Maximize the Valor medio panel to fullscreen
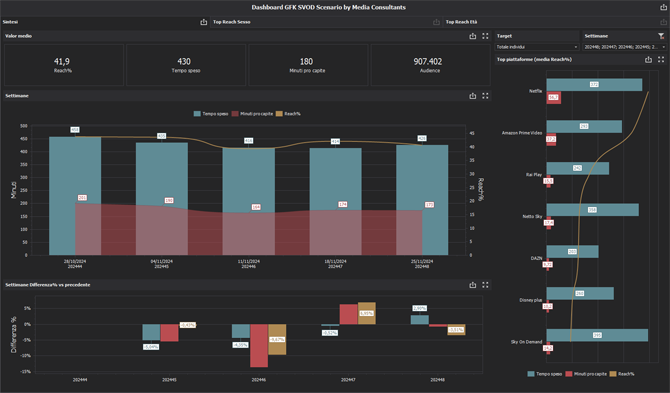Screen dimensions: 670x393 pos(485,36)
